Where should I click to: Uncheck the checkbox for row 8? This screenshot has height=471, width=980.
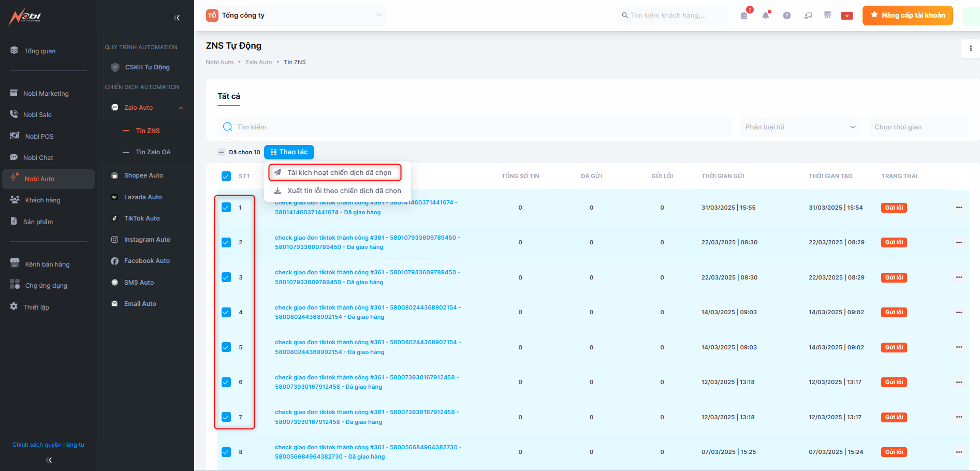click(226, 452)
